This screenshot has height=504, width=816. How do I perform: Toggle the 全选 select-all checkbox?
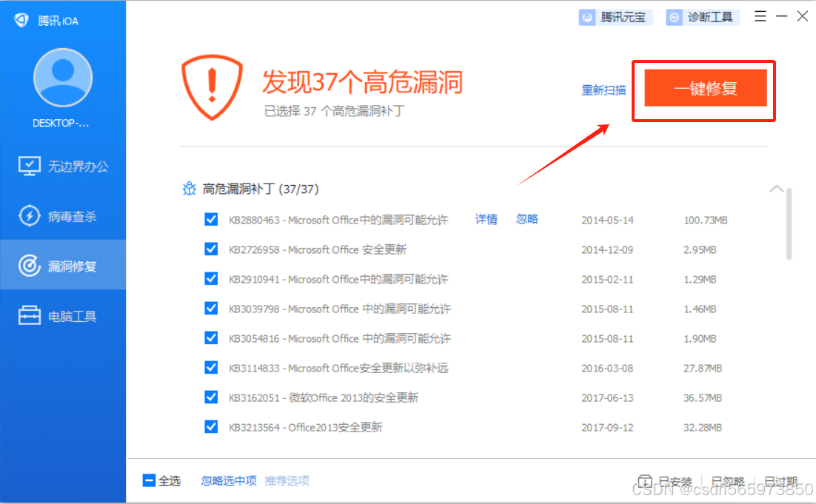(149, 480)
